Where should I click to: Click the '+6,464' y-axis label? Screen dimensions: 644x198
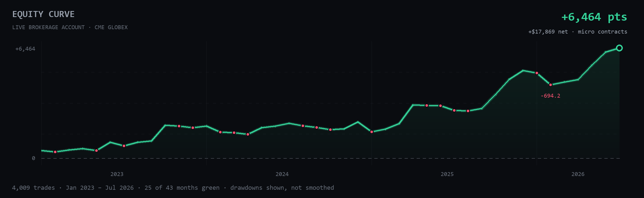tap(25, 49)
